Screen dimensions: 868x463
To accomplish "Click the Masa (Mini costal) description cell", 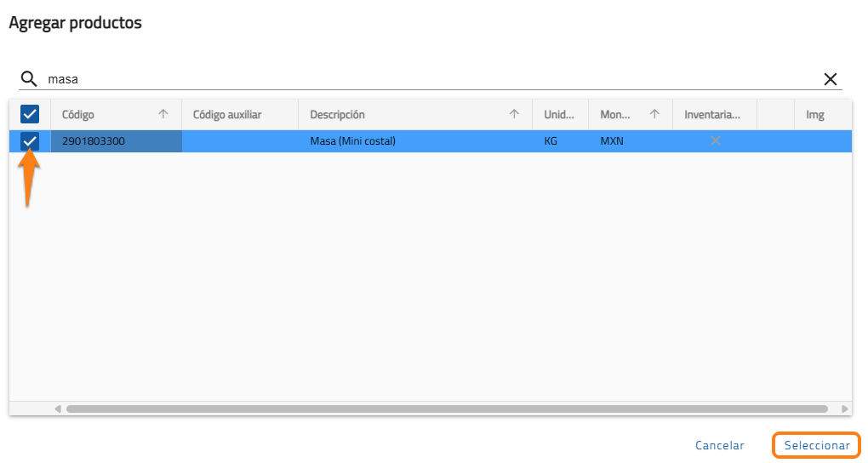I will (x=352, y=141).
